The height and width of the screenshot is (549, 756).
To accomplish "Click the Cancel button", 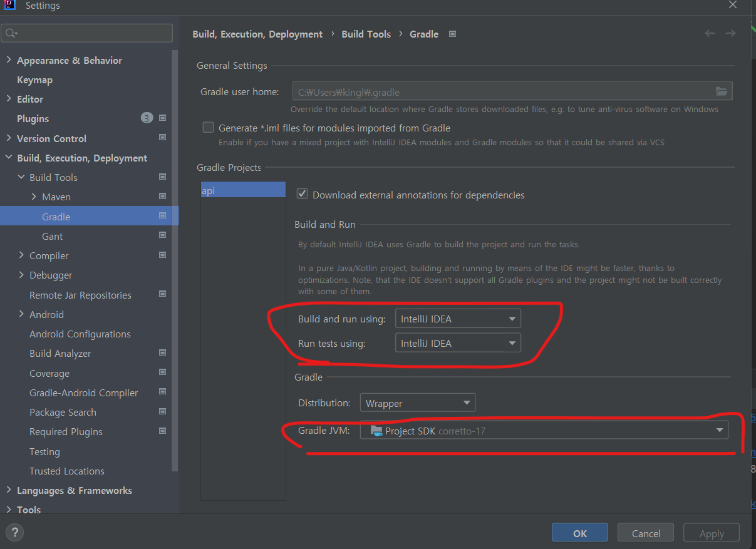I will pos(646,533).
